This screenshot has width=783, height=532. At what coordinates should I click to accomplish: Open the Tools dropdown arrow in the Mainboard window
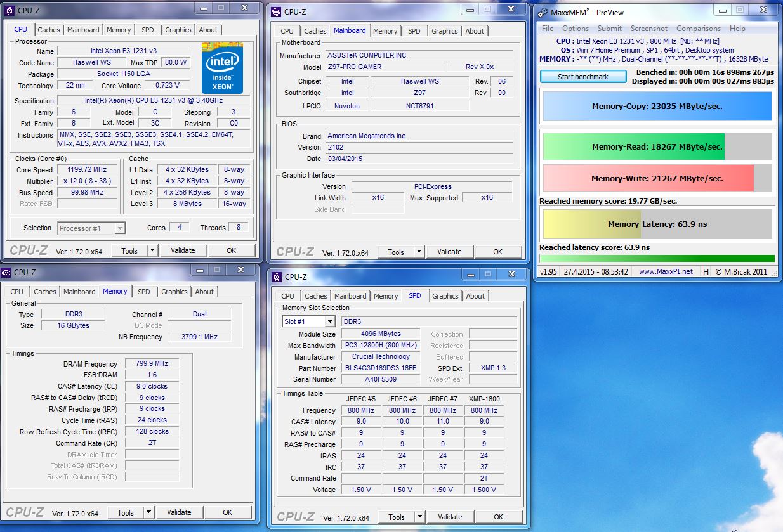tap(419, 252)
